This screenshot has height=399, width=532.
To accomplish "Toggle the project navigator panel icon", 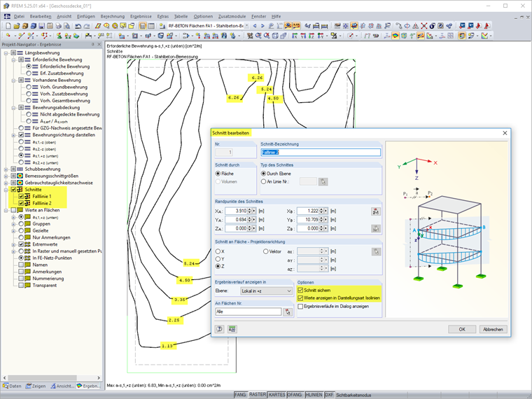I will pos(143,26).
